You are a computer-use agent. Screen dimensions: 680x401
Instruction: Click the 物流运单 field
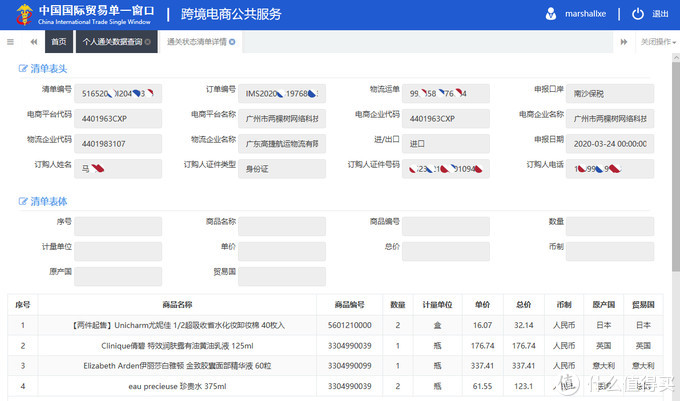[446, 93]
